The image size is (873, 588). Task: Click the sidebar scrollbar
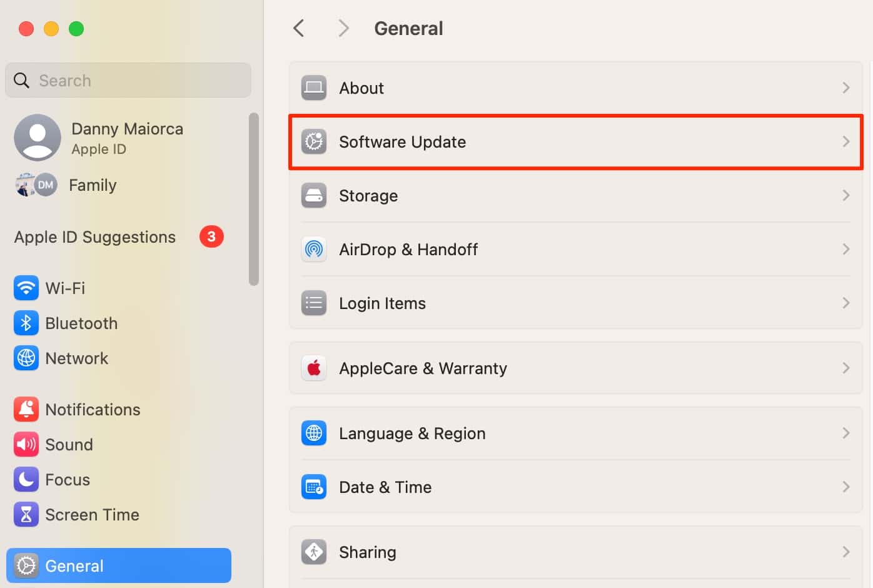(253, 199)
